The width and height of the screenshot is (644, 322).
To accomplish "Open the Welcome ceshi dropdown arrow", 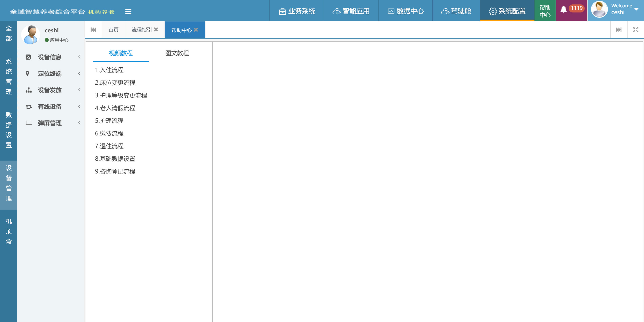I will (x=636, y=9).
